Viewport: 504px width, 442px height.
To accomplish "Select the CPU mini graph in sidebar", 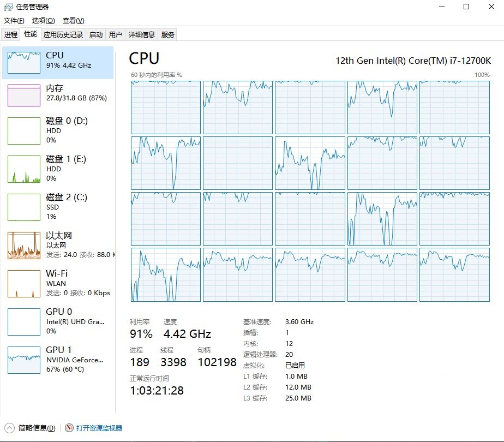I will pos(24,63).
